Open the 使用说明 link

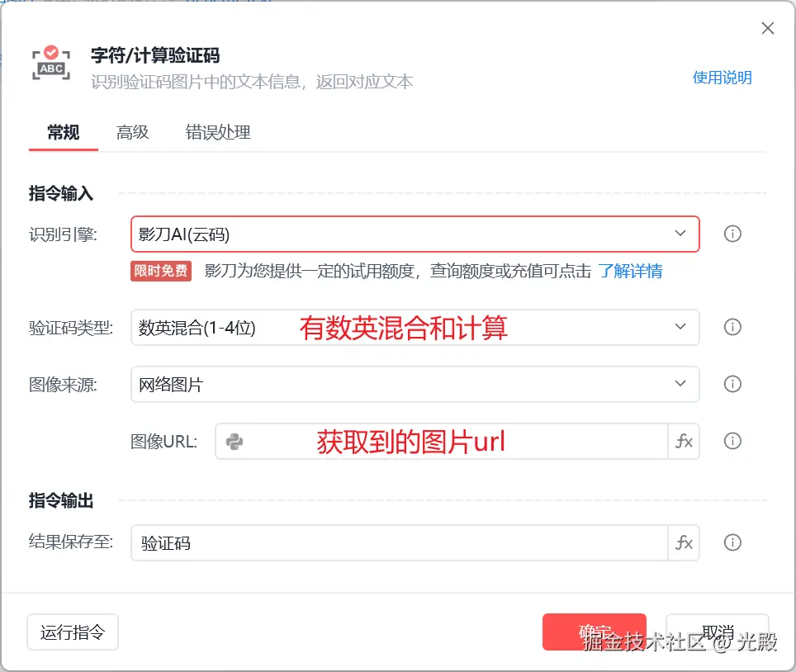point(722,78)
